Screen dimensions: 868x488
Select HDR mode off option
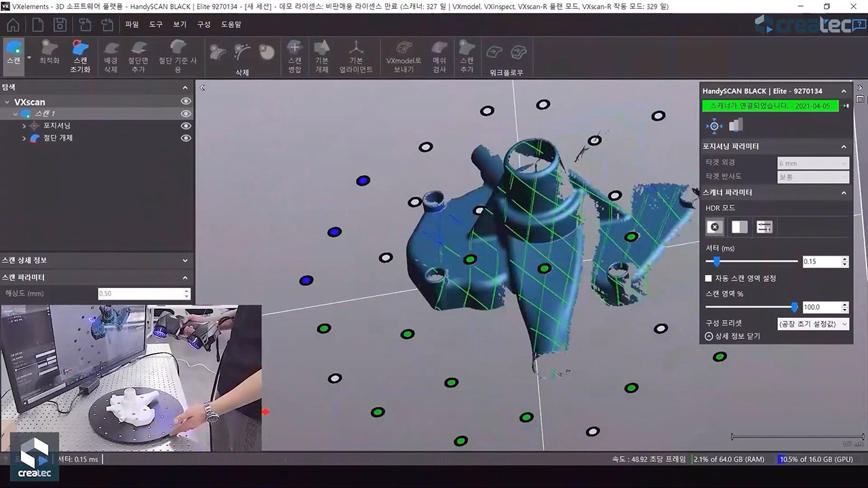714,227
